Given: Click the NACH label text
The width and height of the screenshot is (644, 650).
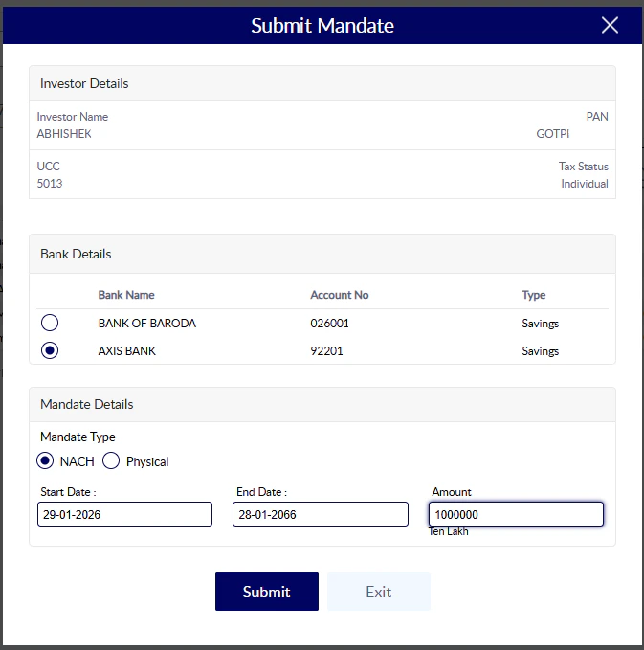Looking at the screenshot, I should point(78,461).
